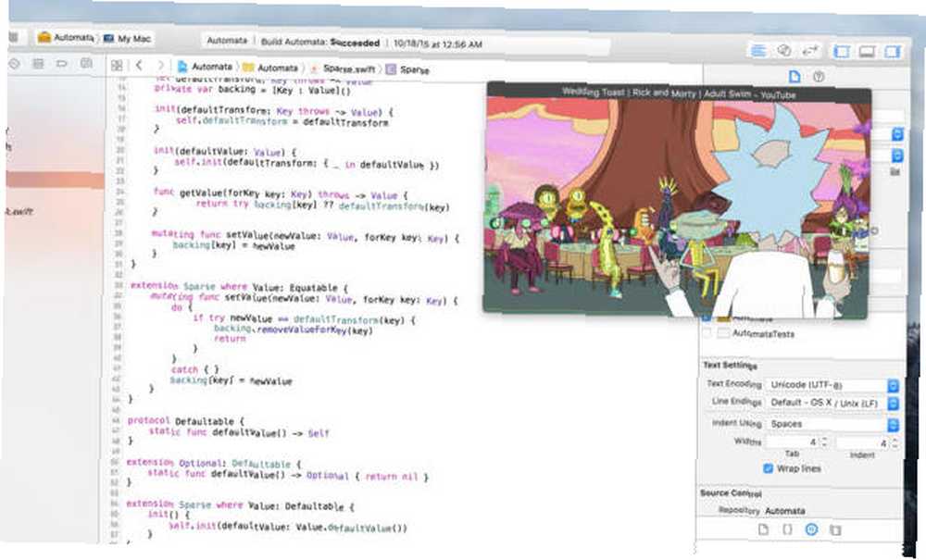Click the 'static func defaultValue() -> Self' line
This screenshot has height=560, width=926.
[239, 432]
